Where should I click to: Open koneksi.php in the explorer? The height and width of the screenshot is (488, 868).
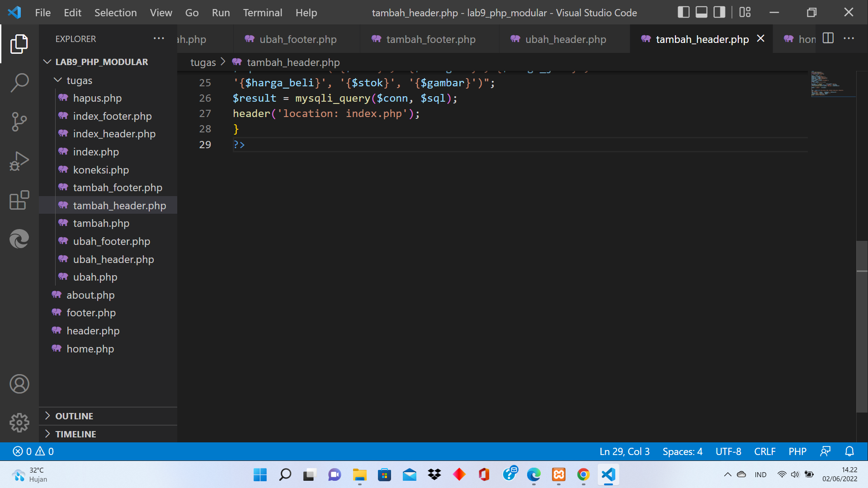108,170
